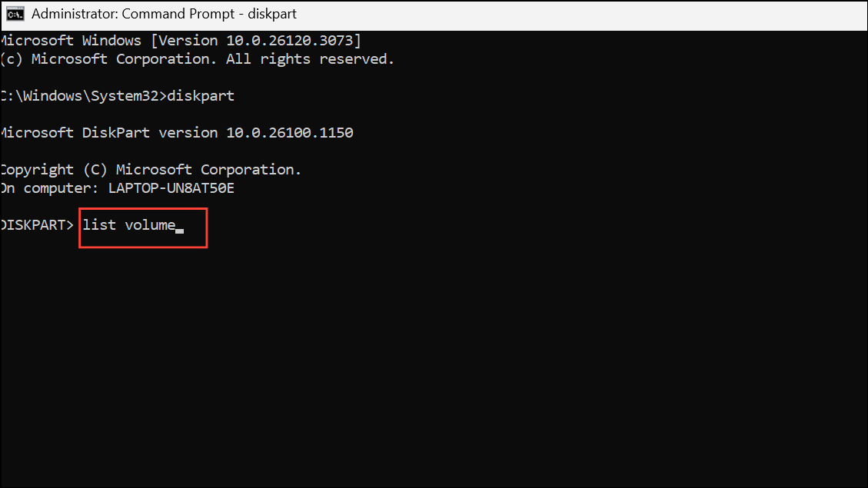Viewport: 868px width, 488px height.
Task: Click the "On computer:" label text
Action: (49, 188)
